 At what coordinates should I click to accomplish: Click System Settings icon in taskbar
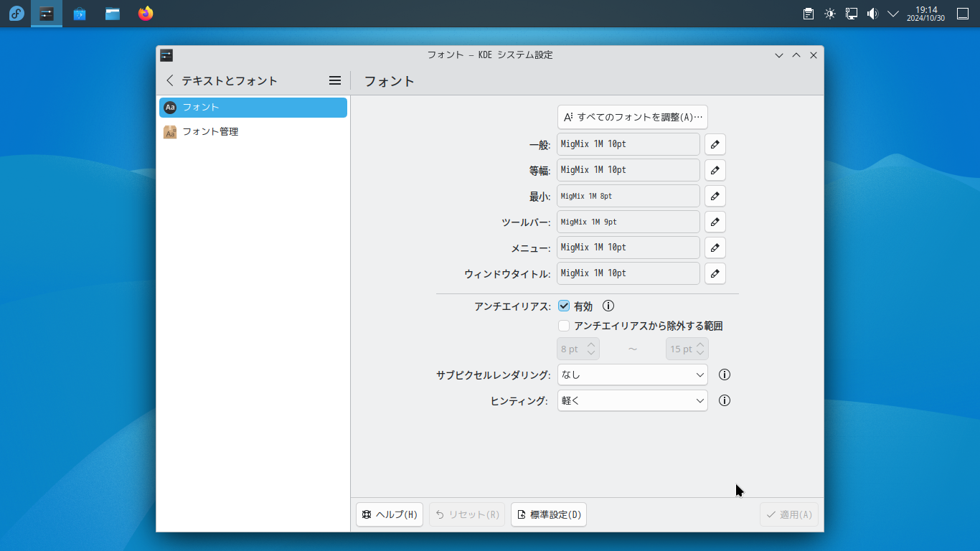click(47, 14)
